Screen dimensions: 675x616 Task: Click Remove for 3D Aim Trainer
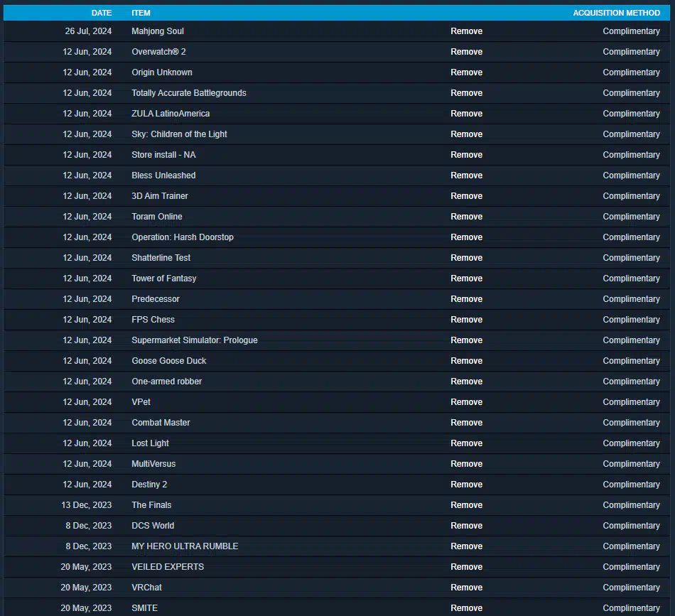[x=466, y=196]
